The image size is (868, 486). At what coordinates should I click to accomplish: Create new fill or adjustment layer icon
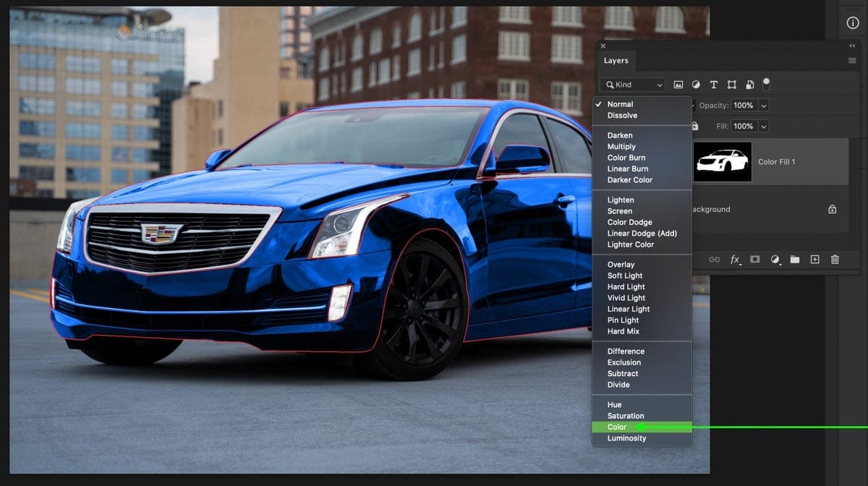(775, 259)
